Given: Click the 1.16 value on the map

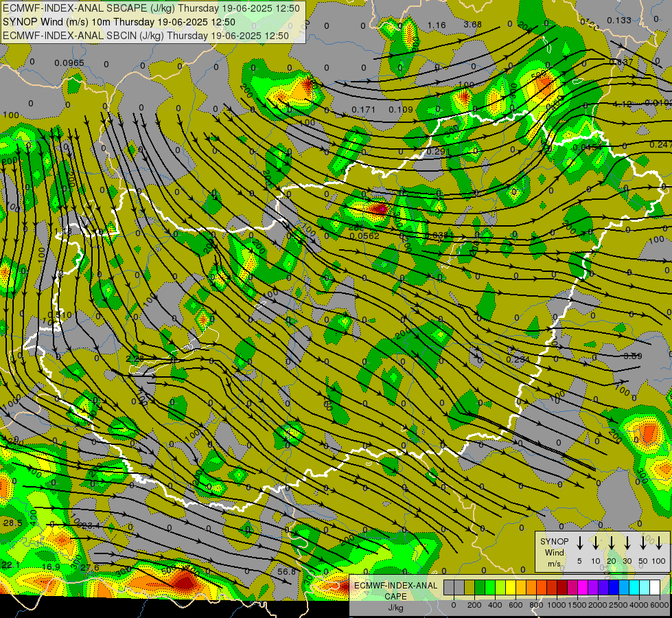Looking at the screenshot, I should (437, 25).
